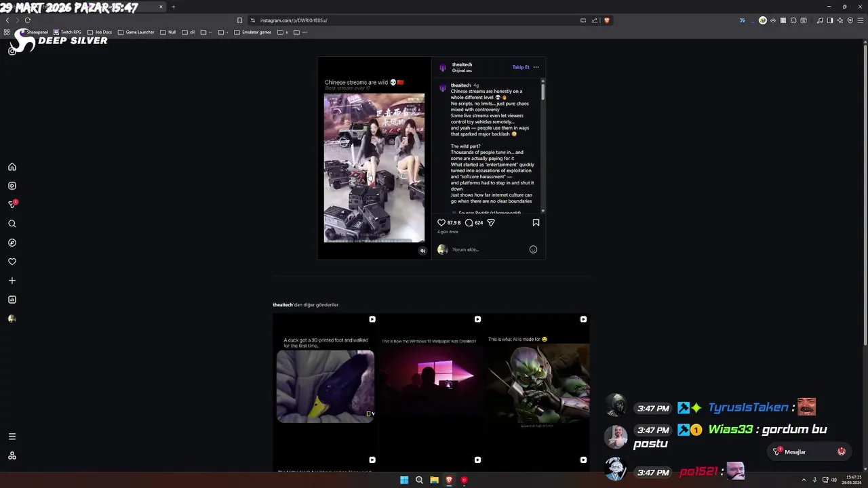Screen dimensions: 868x488
Task: Share the post with paper plane icon
Action: [491, 222]
